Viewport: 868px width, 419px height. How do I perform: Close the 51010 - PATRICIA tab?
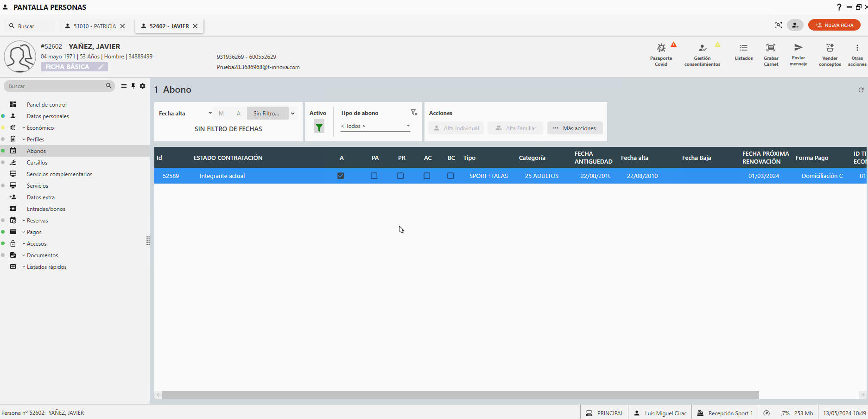(x=122, y=26)
